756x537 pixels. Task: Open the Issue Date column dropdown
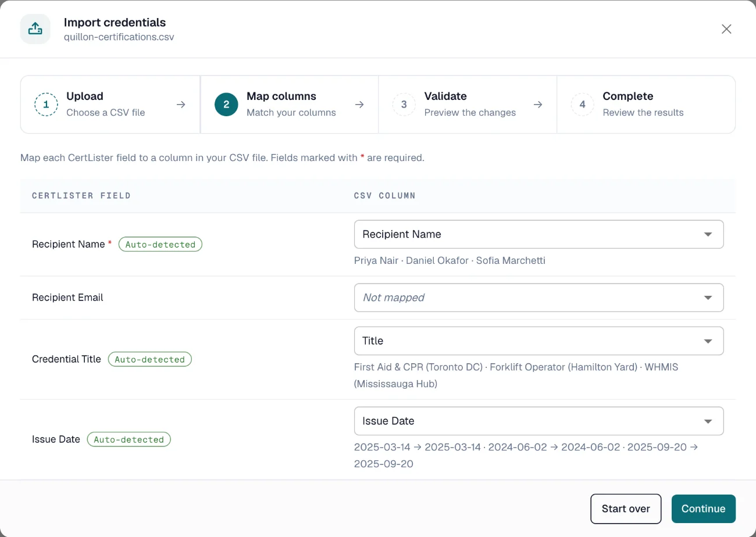tap(539, 421)
